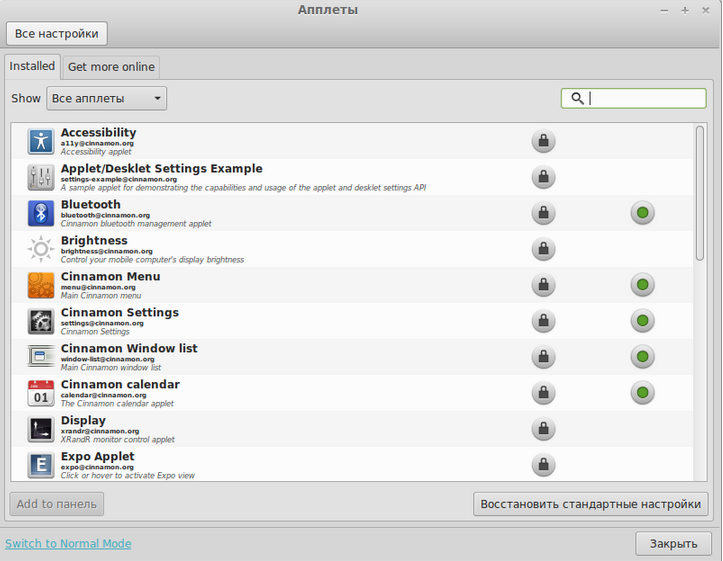The width and height of the screenshot is (723, 561).
Task: Select the Bluetooth applet title
Action: point(91,204)
